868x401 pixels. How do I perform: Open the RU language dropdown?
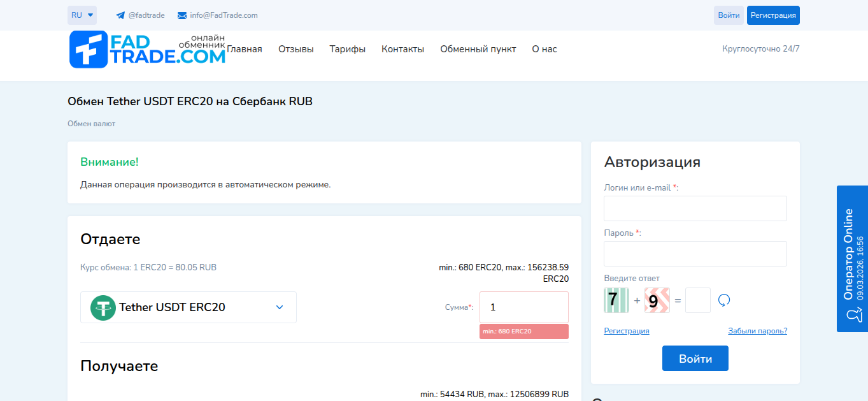(x=82, y=15)
